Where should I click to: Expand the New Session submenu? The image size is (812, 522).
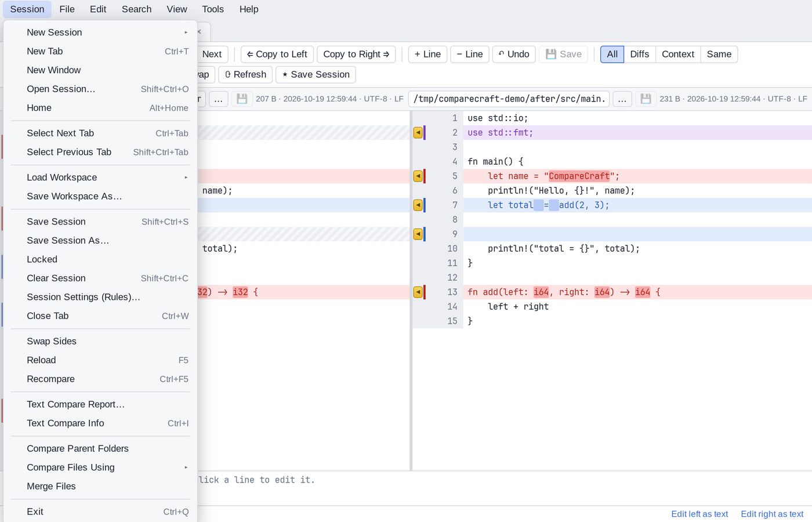(100, 32)
